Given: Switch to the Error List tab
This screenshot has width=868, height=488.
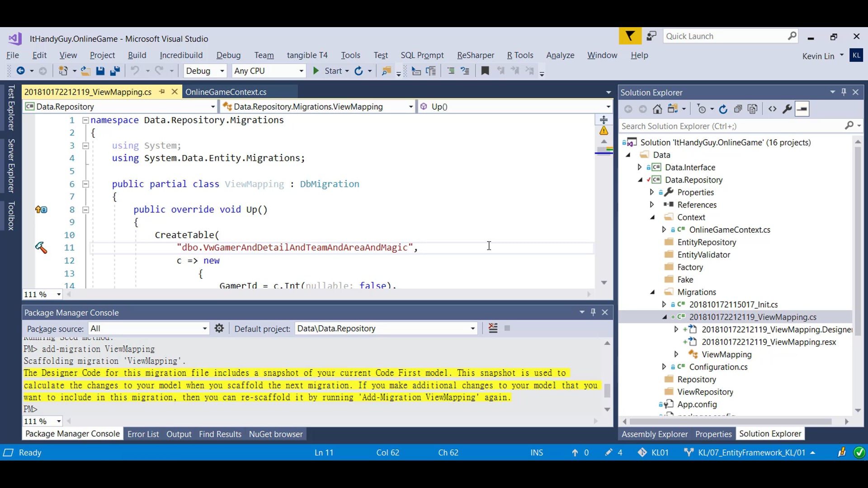Looking at the screenshot, I should coord(143,434).
